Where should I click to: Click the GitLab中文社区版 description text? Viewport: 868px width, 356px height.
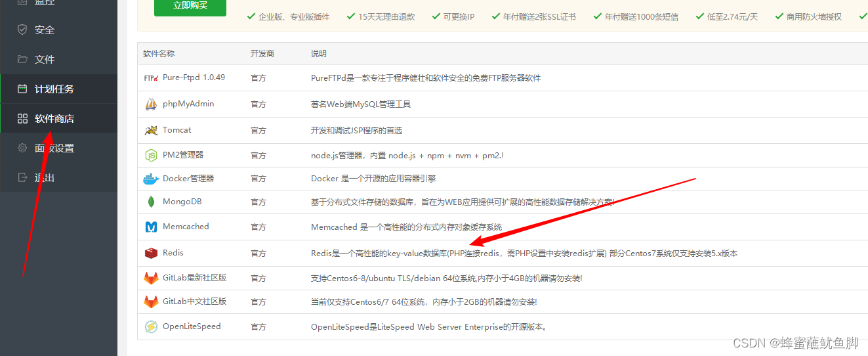tap(424, 302)
